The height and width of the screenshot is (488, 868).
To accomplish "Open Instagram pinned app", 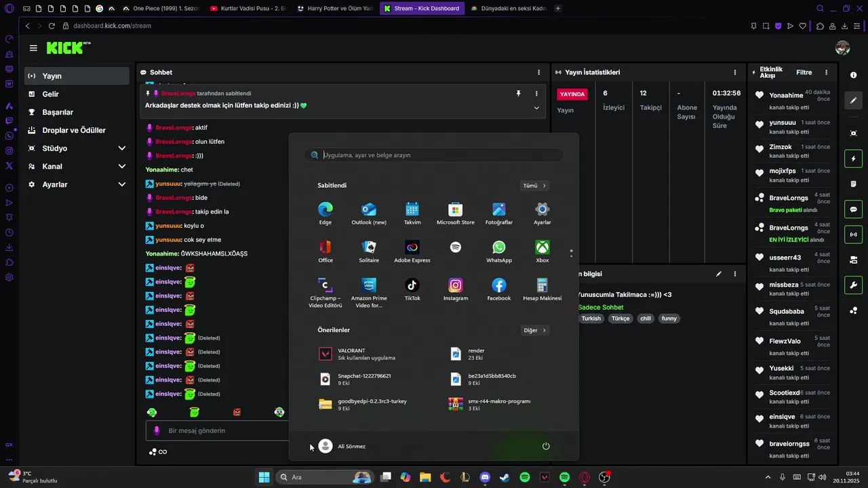I will click(x=456, y=289).
